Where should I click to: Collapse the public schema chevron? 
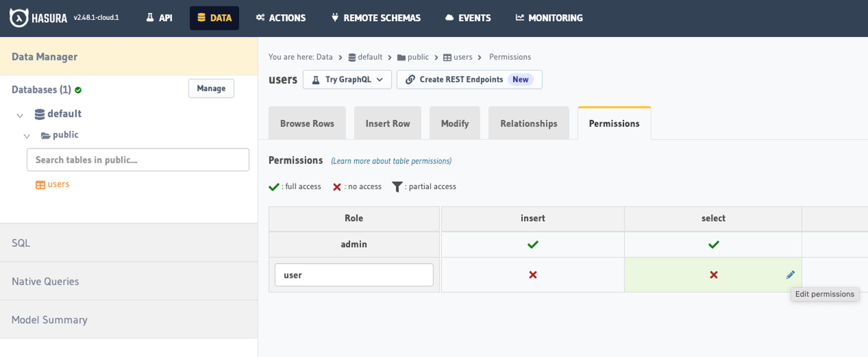click(27, 136)
